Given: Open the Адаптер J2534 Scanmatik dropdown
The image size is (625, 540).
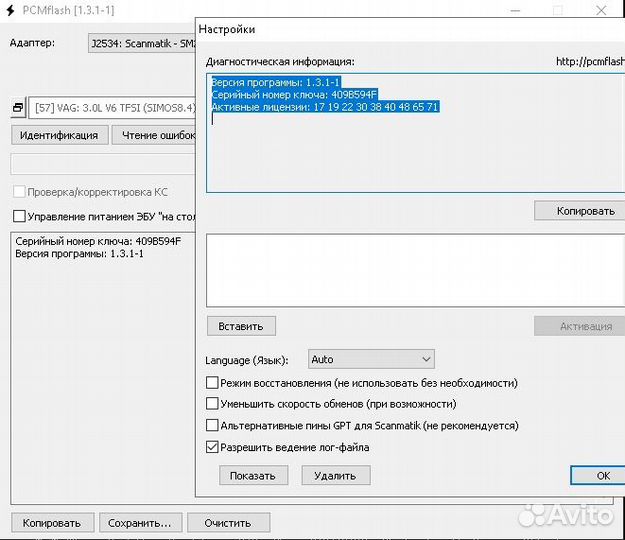Looking at the screenshot, I should (142, 43).
